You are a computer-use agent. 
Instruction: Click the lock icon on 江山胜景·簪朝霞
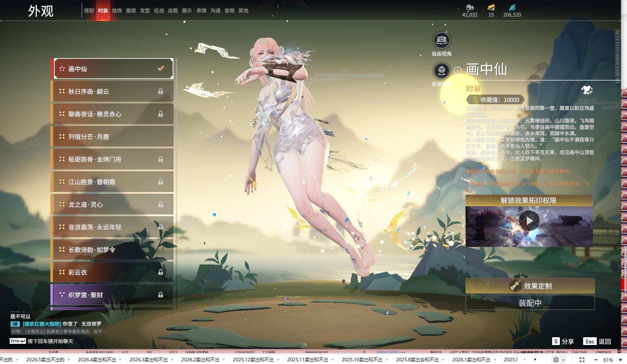pos(161,182)
